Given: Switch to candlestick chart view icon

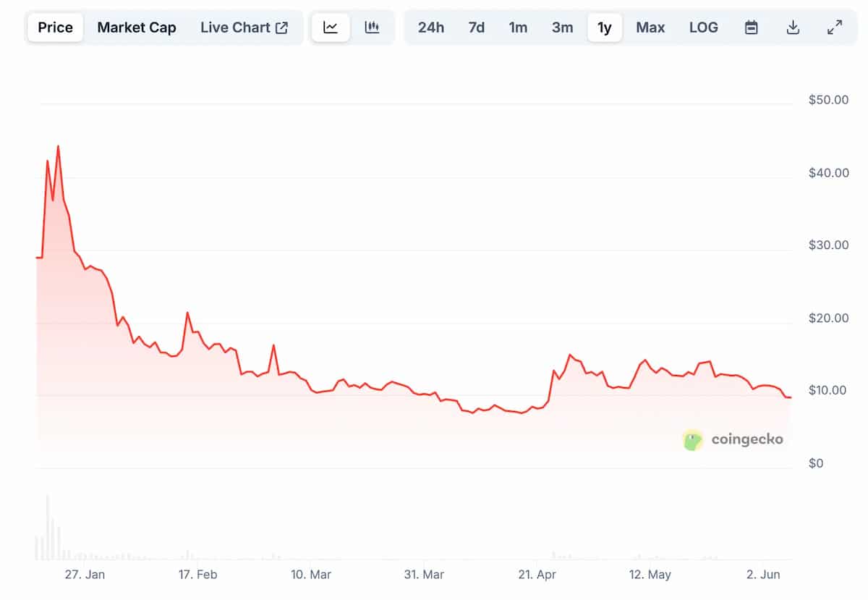Looking at the screenshot, I should pyautogui.click(x=373, y=28).
